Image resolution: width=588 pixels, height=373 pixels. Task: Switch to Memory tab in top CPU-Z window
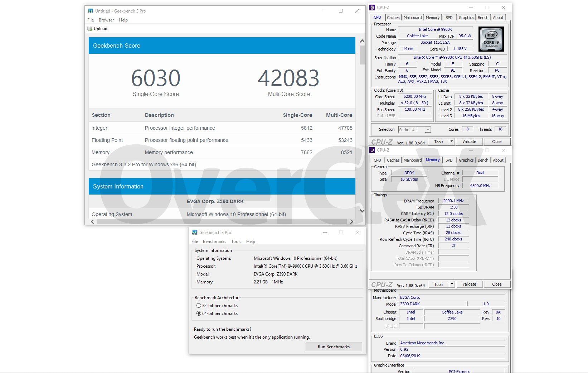pyautogui.click(x=433, y=18)
